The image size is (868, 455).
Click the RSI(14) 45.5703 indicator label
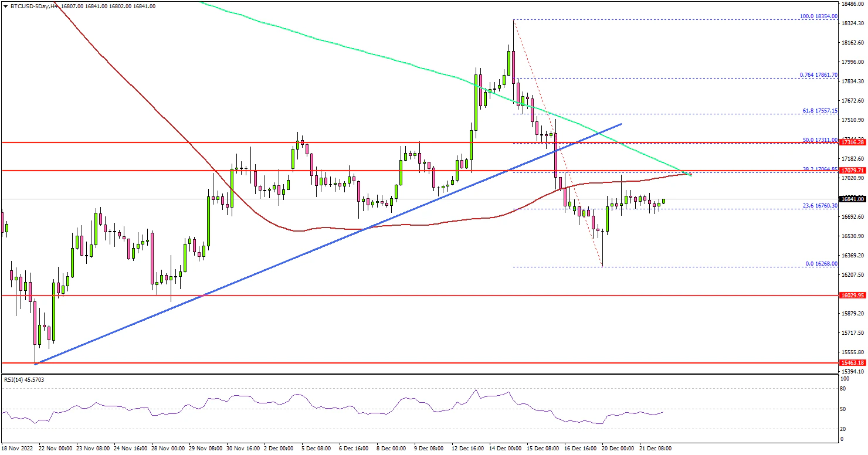coord(24,379)
